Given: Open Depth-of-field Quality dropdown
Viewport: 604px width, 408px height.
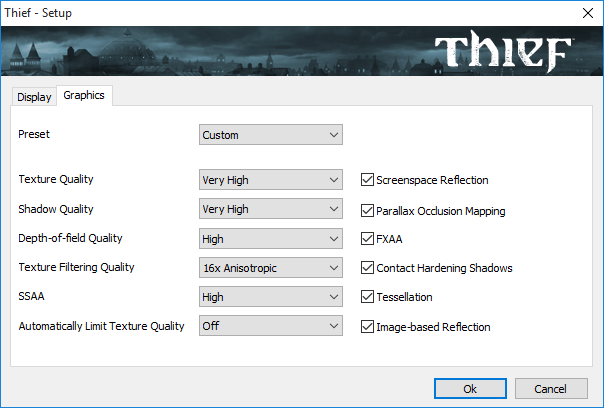Looking at the screenshot, I should [x=271, y=239].
